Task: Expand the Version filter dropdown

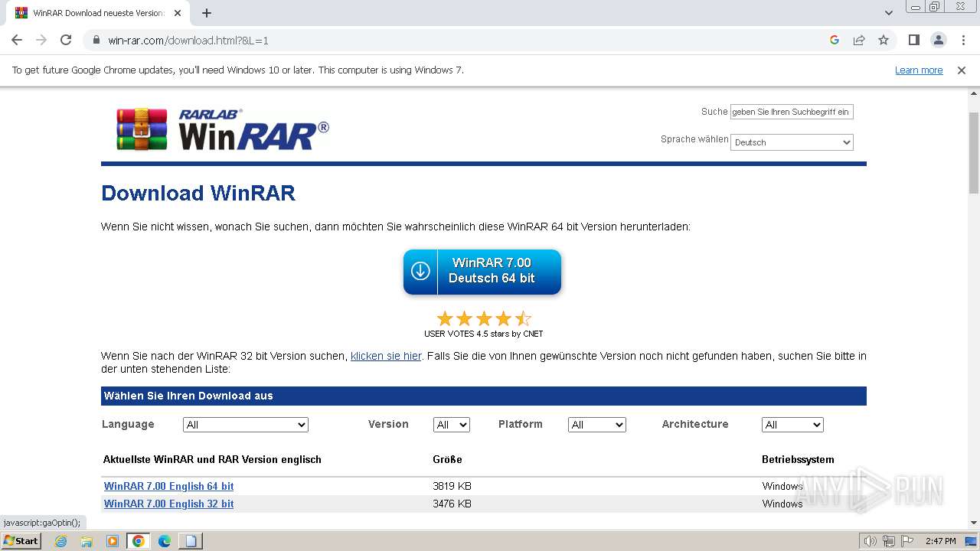Action: click(452, 425)
